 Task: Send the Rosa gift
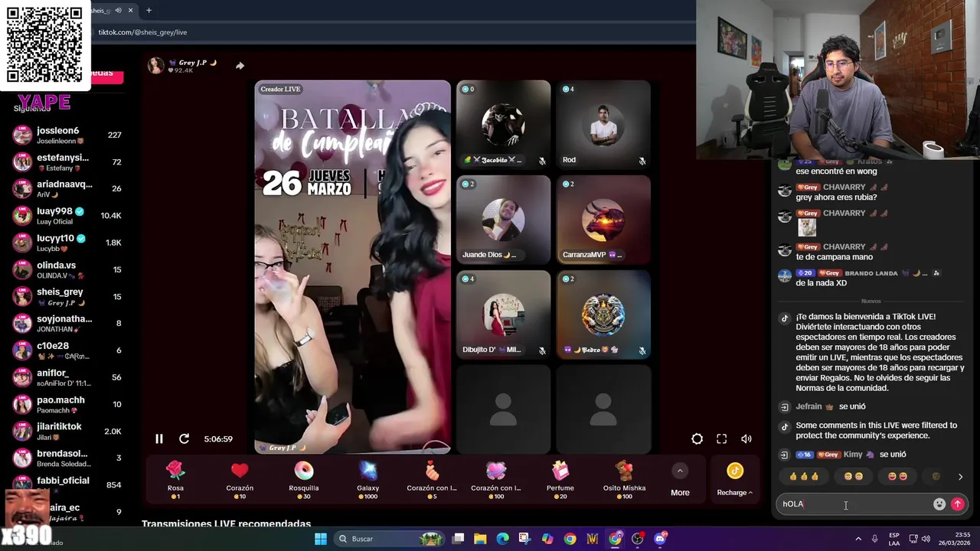coord(175,480)
